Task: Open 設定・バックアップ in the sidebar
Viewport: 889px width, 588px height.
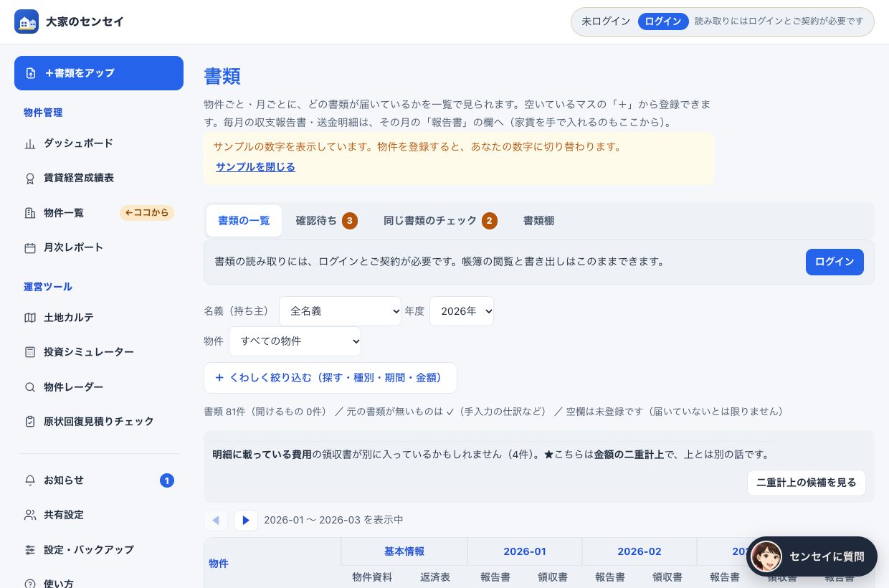Action: click(99, 550)
